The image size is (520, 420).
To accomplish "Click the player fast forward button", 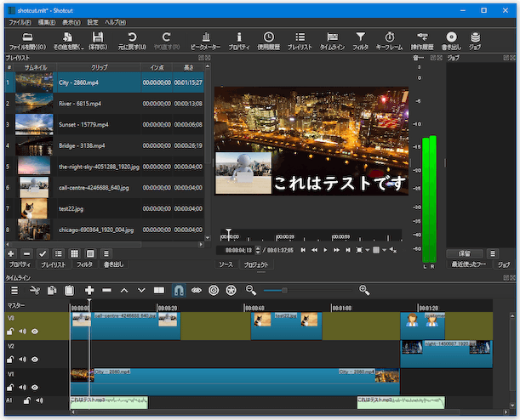I will click(x=336, y=250).
